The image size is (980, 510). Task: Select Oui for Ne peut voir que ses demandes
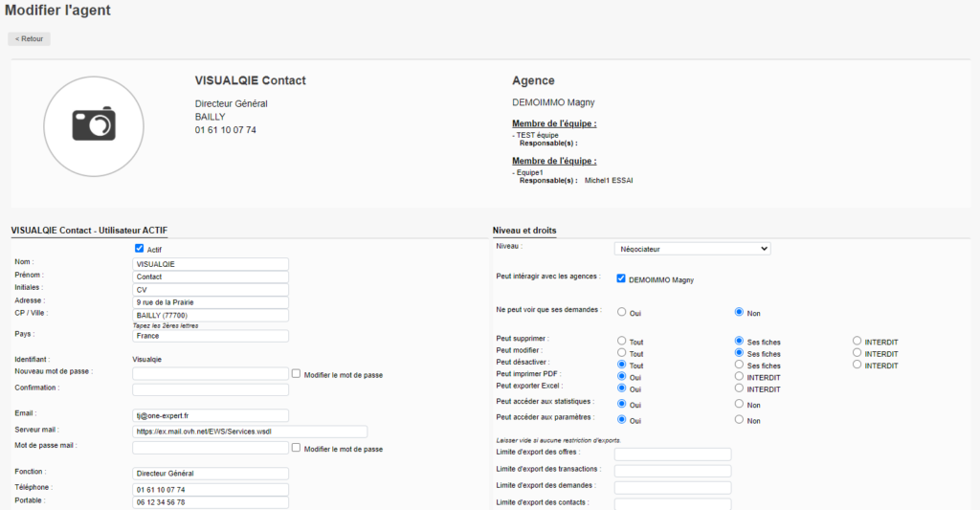click(x=622, y=312)
